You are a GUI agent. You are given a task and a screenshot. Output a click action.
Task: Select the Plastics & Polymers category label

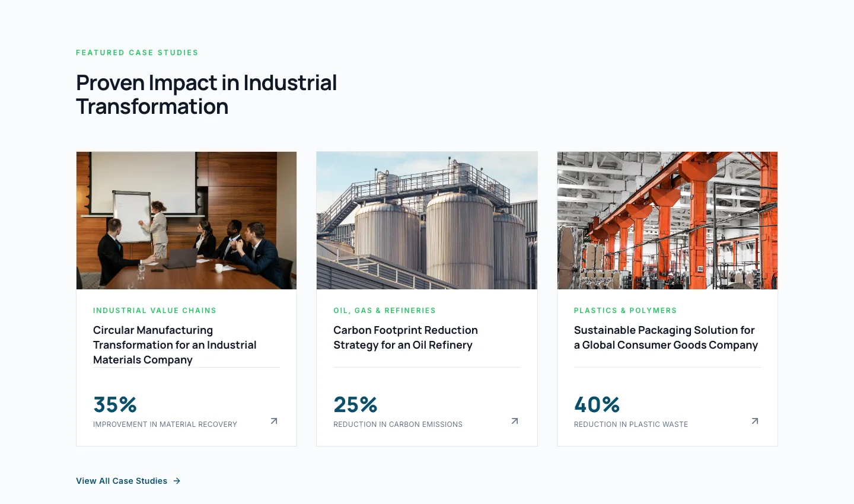(x=626, y=311)
